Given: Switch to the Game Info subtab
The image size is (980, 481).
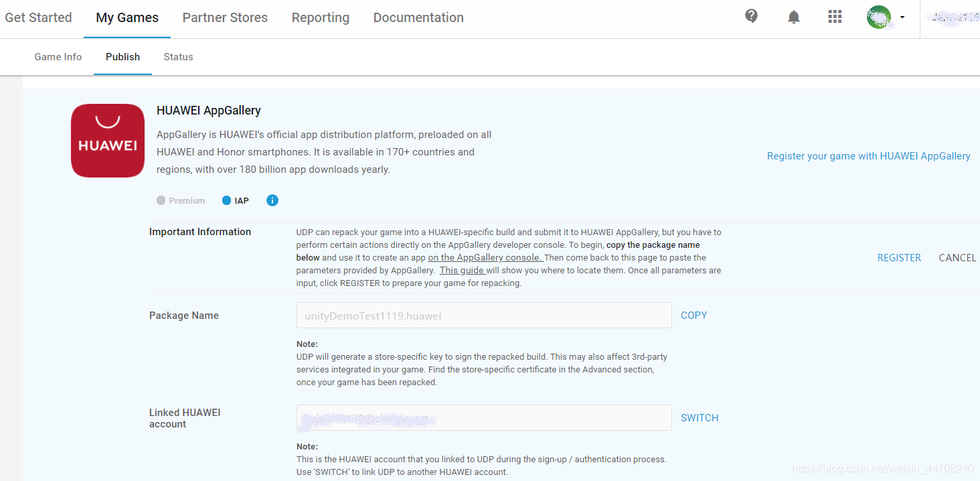Looking at the screenshot, I should pos(58,57).
